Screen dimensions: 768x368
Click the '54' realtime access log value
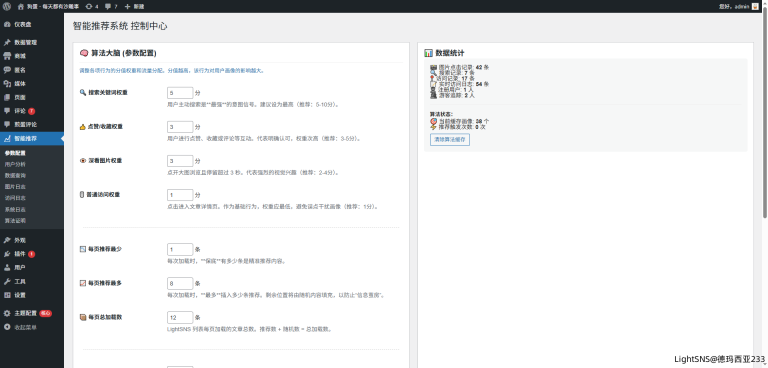(479, 84)
